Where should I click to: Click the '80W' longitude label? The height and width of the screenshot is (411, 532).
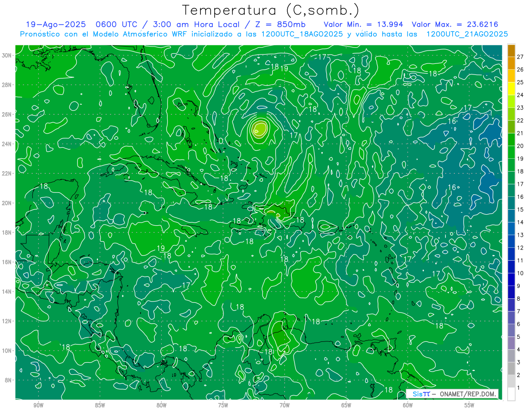(161, 405)
